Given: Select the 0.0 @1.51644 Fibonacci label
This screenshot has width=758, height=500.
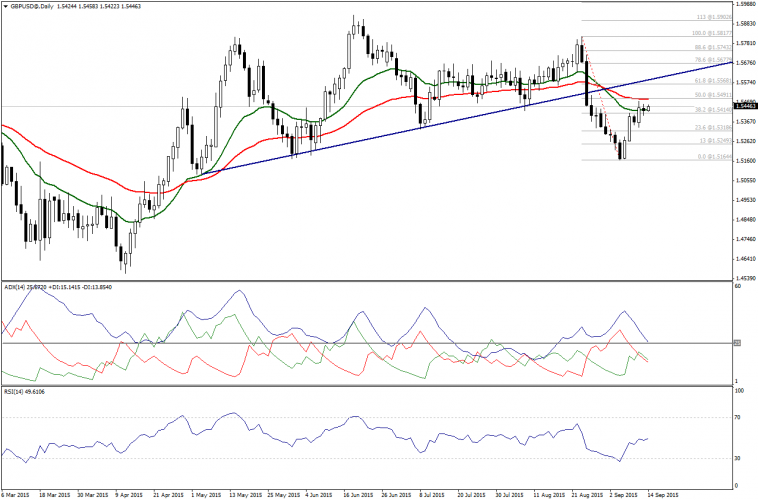Looking at the screenshot, I should (x=714, y=157).
